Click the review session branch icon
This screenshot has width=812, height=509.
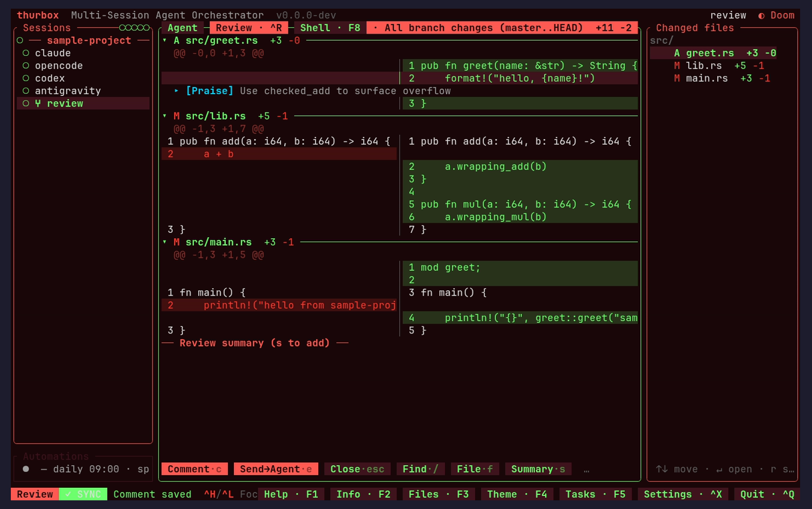point(38,103)
